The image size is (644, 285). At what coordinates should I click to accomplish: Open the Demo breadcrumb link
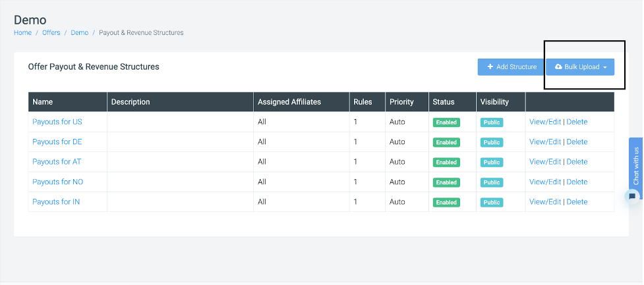[79, 32]
